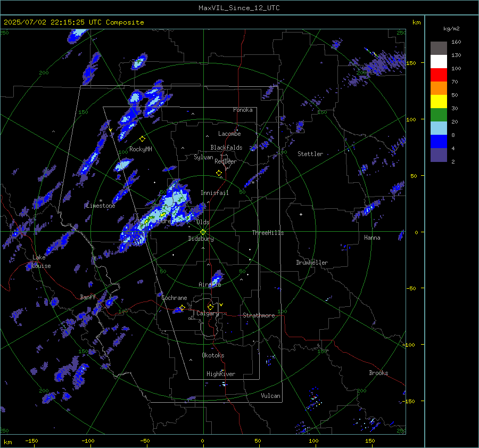Click the ThreeHills label
Viewport: 479px width, 448px height.
268,233
